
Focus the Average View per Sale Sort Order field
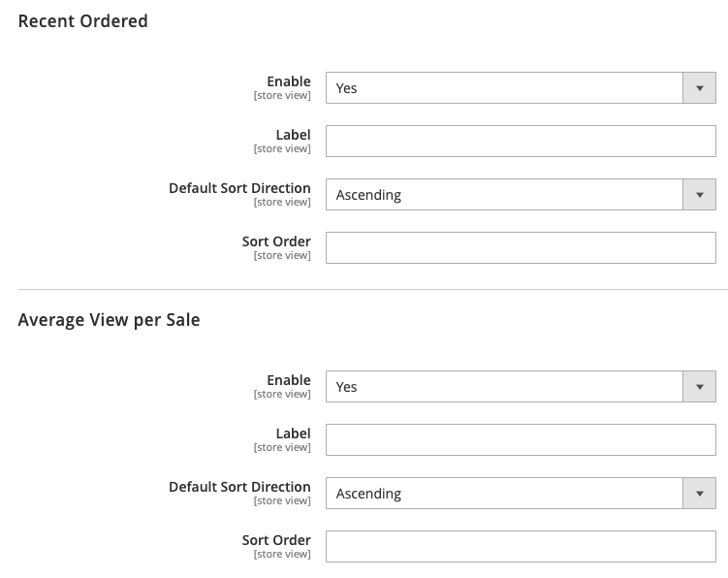521,547
